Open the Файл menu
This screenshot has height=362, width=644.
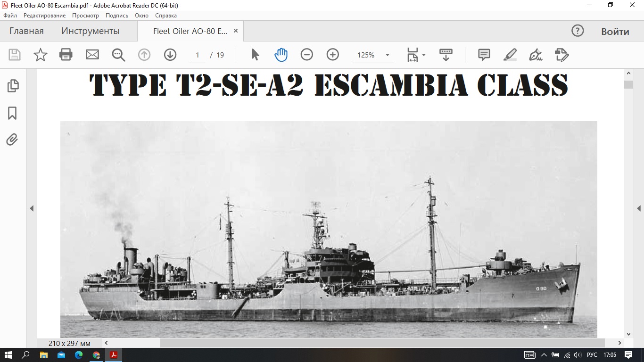pos(10,16)
